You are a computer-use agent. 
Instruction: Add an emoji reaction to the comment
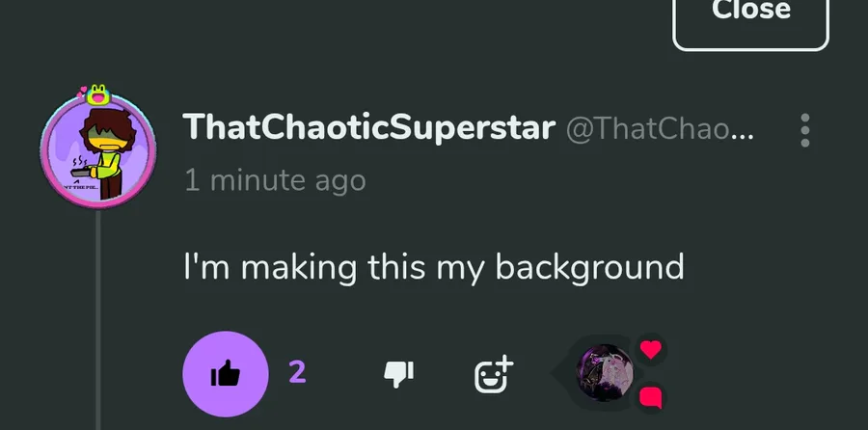pos(494,374)
